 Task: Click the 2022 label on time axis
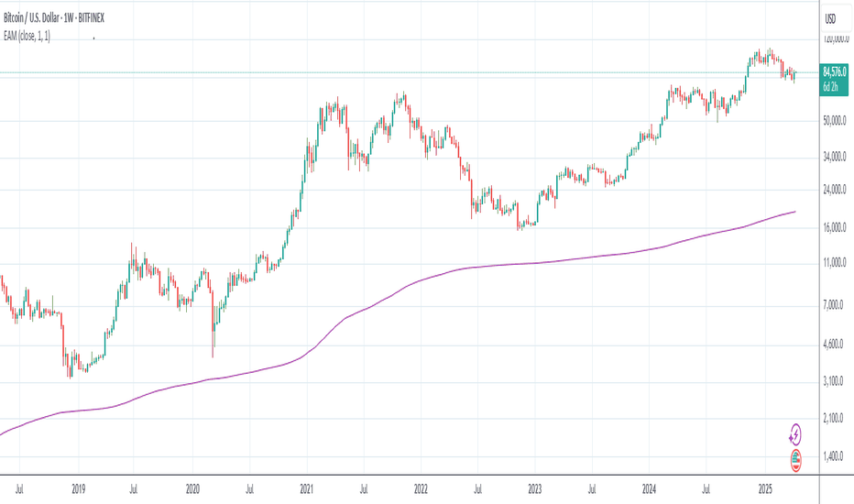pyautogui.click(x=421, y=489)
